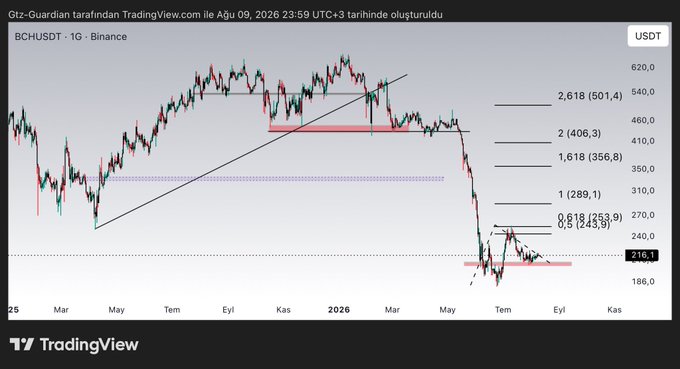Screen dimensions: 680x369
Task: Click the Eyl label near the 2025 peak
Action: coord(228,310)
